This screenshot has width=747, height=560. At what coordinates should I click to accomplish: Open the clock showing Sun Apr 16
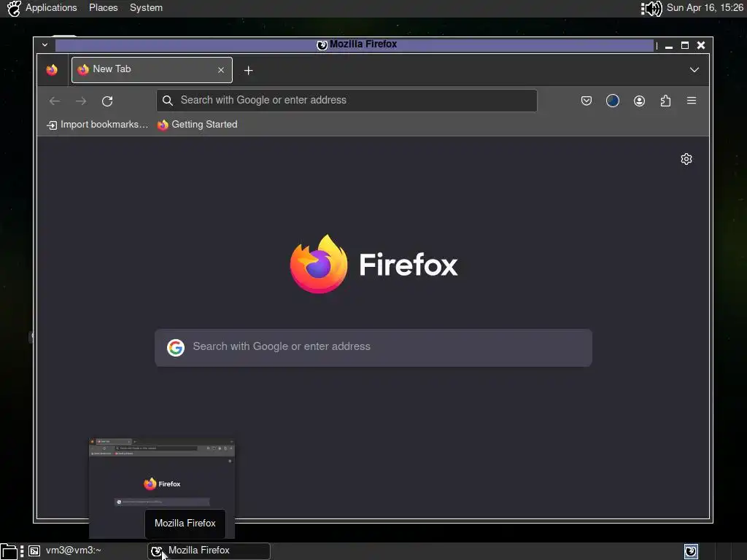pyautogui.click(x=705, y=8)
